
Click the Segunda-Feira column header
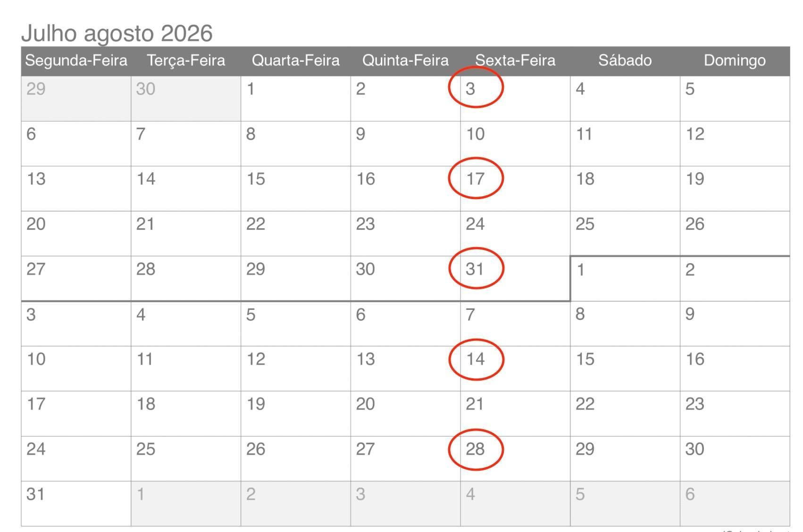coord(76,60)
